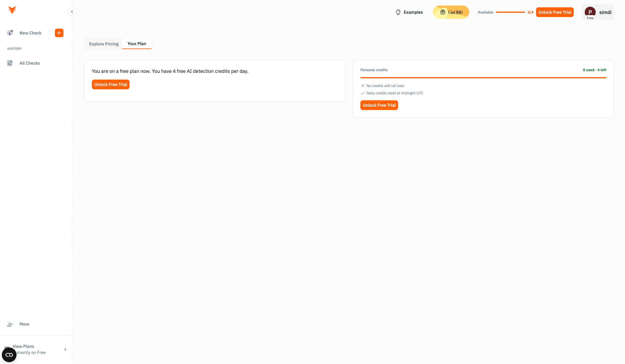Screen dimensions: 625x364
Task: Select the Your Plan tab
Action: (x=137, y=44)
